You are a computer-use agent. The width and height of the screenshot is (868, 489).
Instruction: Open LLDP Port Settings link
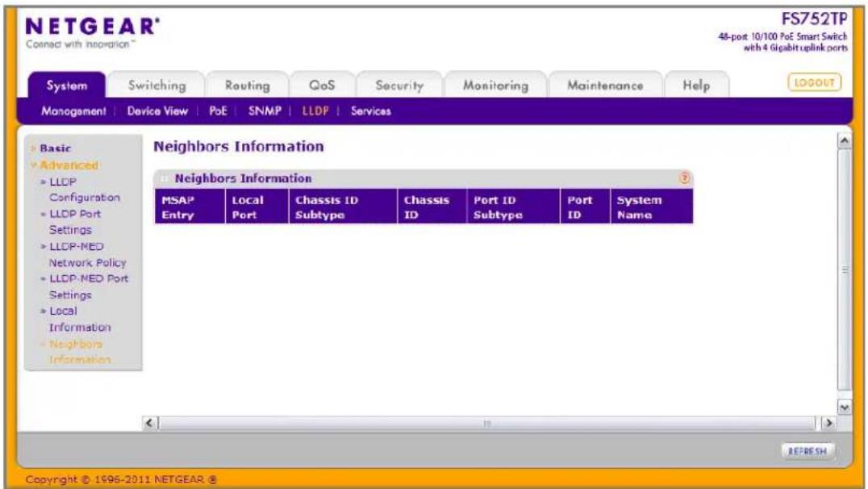[x=75, y=222]
